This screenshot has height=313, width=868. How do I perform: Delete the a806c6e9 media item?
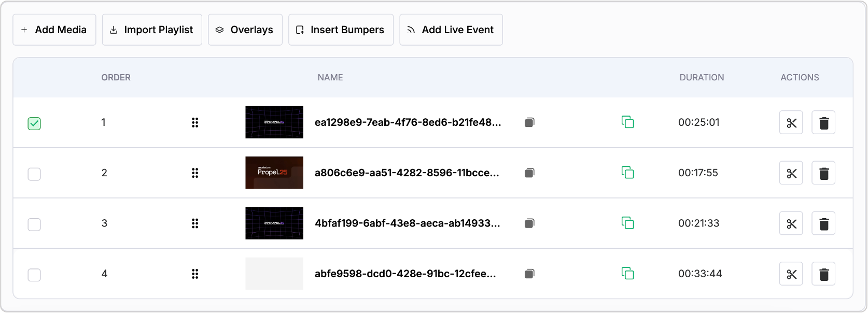(x=823, y=173)
